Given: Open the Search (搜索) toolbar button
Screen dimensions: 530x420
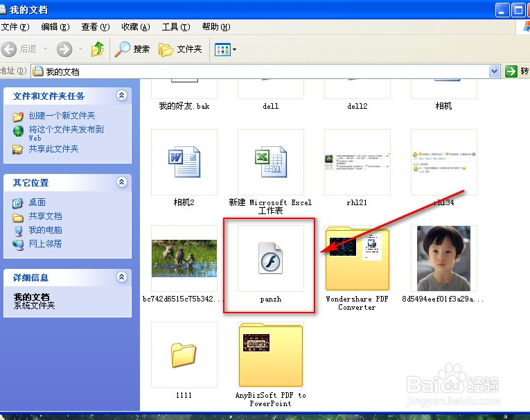Looking at the screenshot, I should coord(132,49).
